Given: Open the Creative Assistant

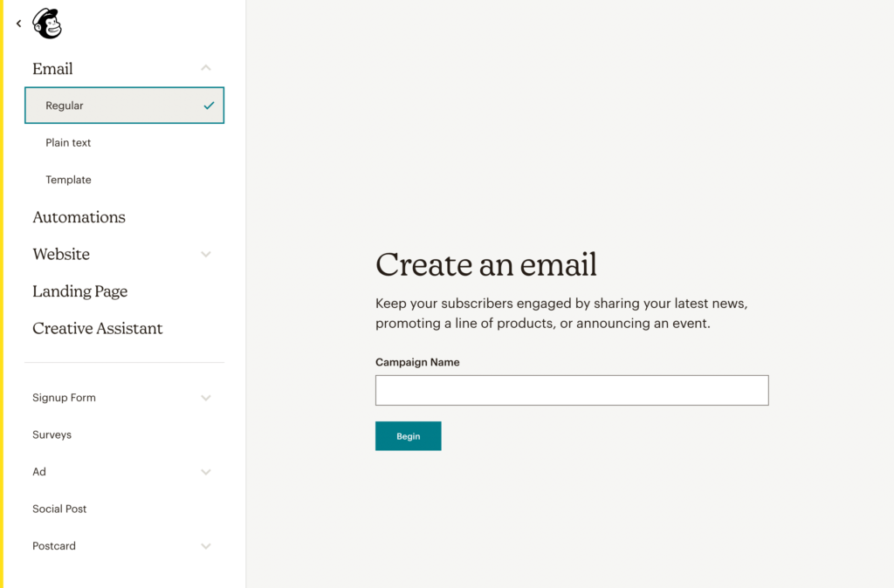Looking at the screenshot, I should pyautogui.click(x=97, y=329).
